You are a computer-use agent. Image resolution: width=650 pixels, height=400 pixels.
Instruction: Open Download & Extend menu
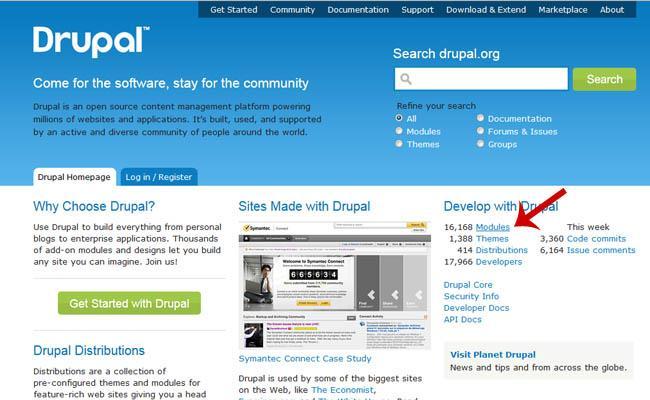[x=486, y=10]
